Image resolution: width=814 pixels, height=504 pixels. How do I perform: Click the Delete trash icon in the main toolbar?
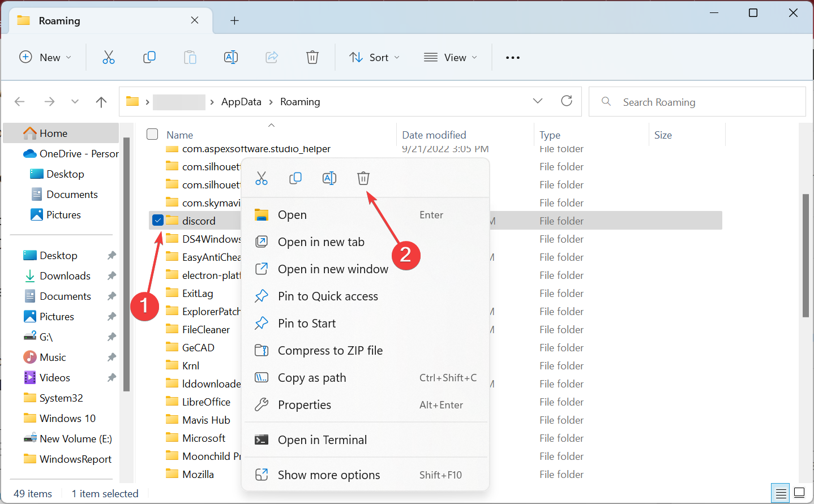[x=312, y=57]
